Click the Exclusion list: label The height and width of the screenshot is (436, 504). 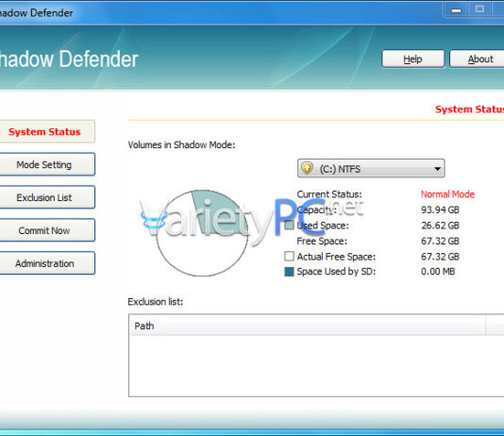tap(155, 302)
